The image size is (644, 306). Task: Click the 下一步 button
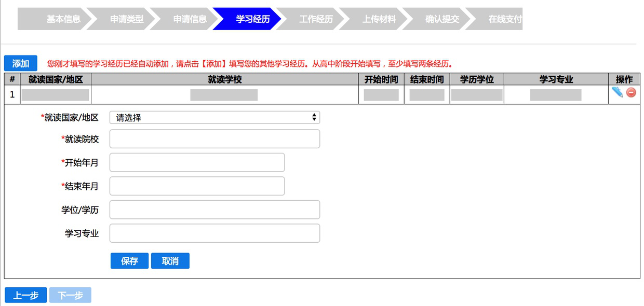click(70, 295)
